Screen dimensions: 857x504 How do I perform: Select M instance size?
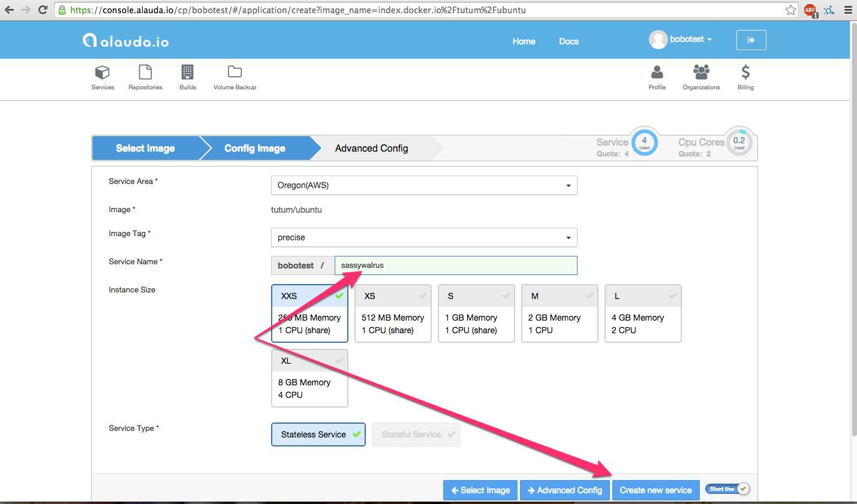[560, 313]
